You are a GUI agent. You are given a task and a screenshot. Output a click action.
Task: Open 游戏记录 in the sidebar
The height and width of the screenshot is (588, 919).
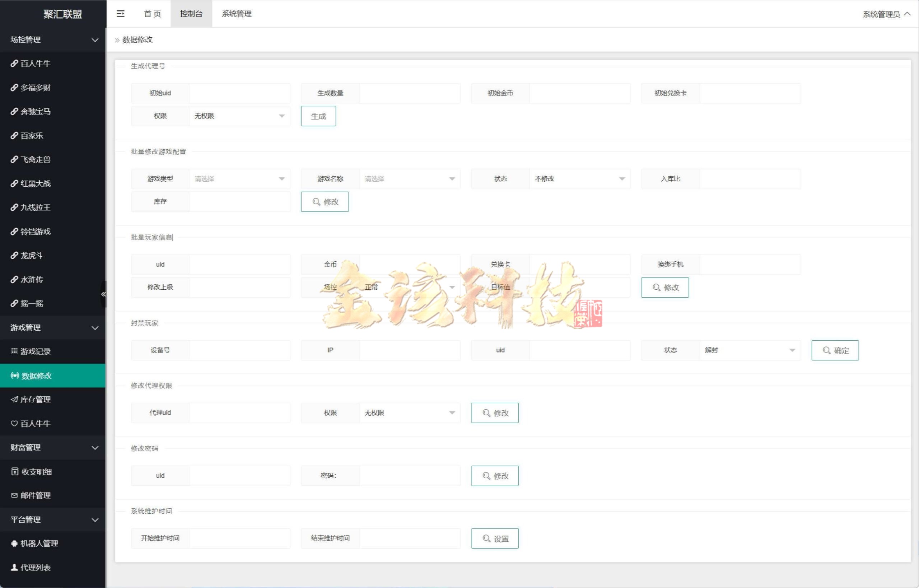(35, 352)
